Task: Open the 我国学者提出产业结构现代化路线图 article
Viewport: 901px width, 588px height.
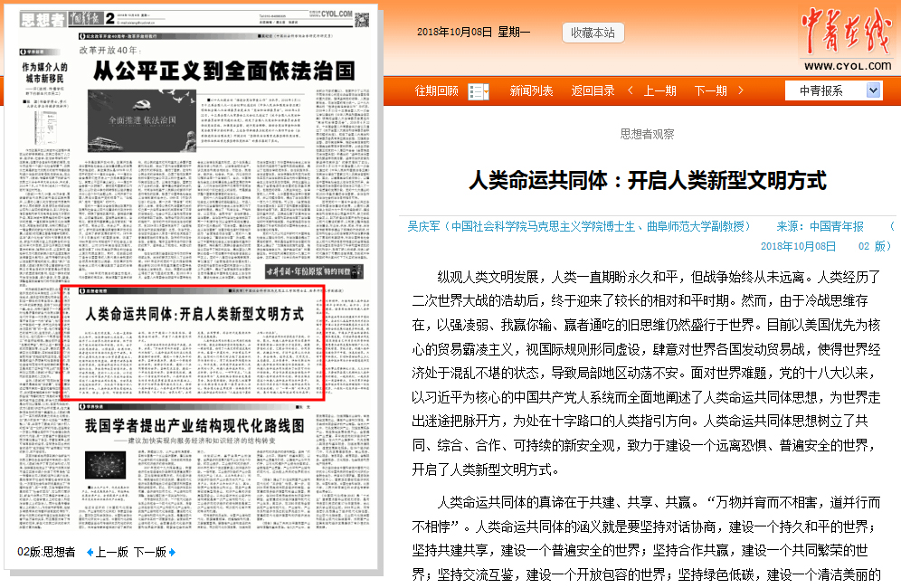Action: pyautogui.click(x=194, y=425)
